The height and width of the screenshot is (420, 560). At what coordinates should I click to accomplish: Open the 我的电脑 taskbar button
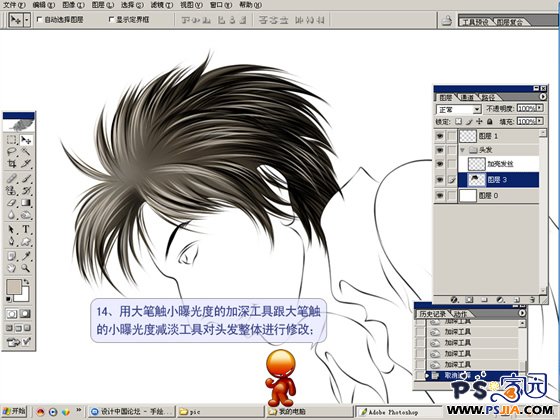click(309, 412)
